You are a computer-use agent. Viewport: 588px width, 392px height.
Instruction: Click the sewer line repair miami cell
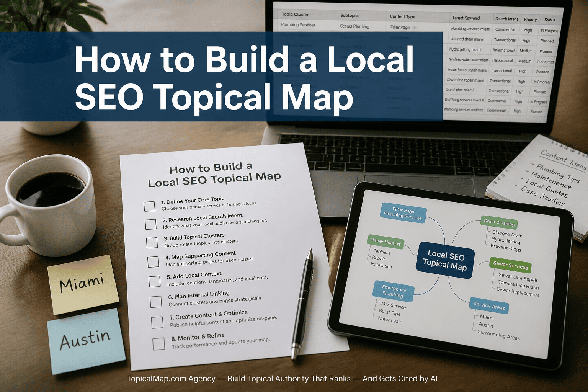pyautogui.click(x=465, y=80)
